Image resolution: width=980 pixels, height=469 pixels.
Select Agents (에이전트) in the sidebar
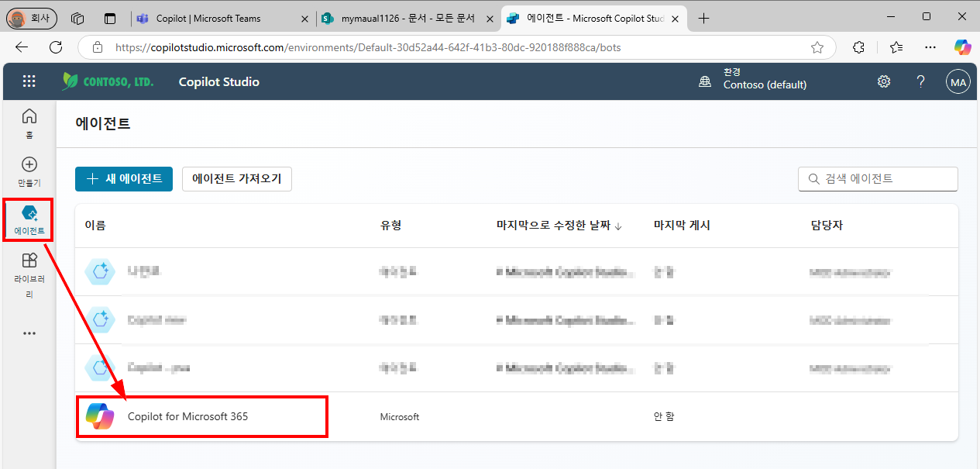pyautogui.click(x=29, y=219)
